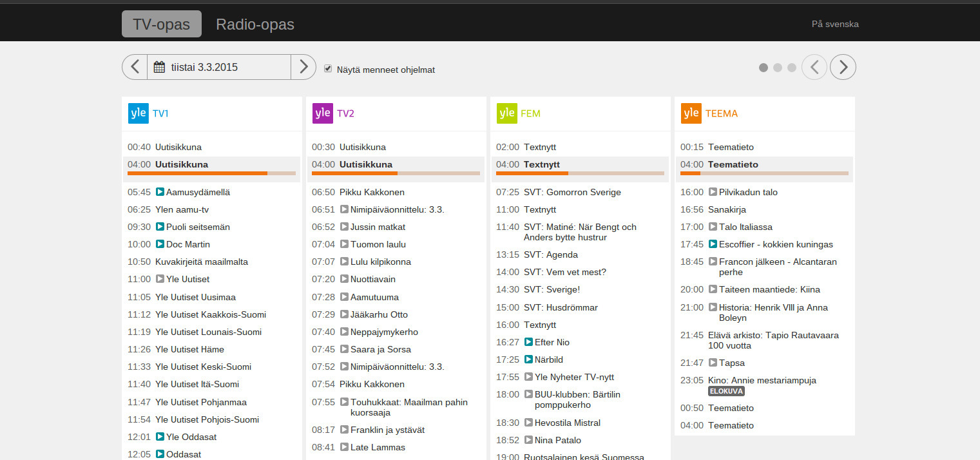980x460 pixels.
Task: Switch to the TV-opas tab
Action: coord(162,24)
